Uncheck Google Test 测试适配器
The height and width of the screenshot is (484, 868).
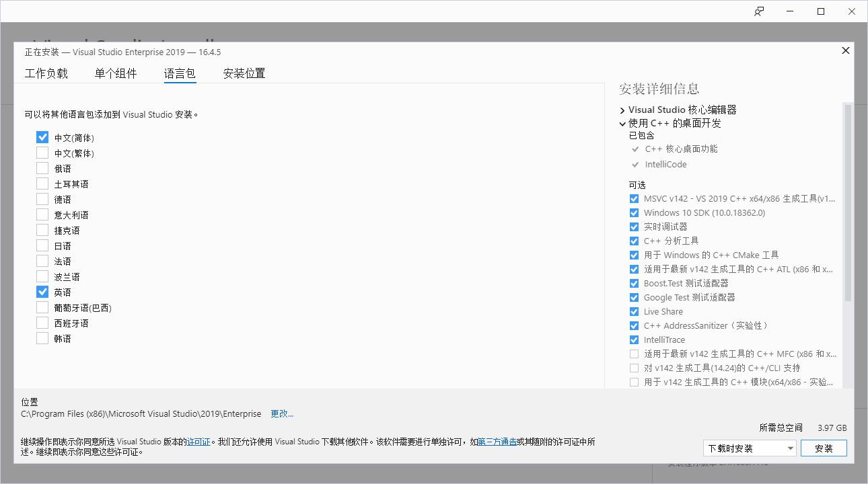[634, 298]
